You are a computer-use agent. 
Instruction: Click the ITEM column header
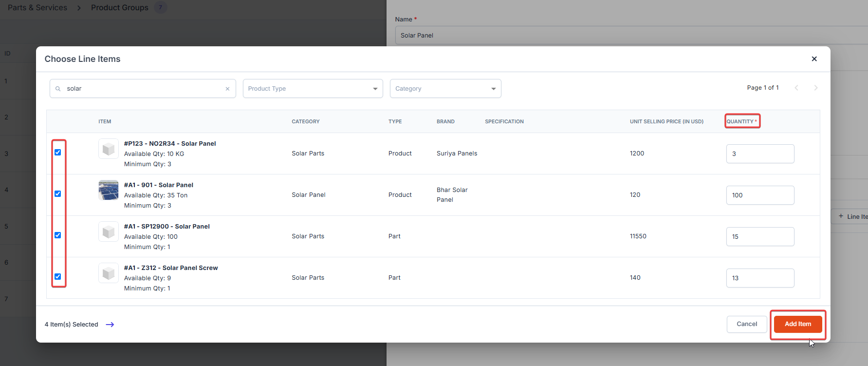tap(105, 121)
